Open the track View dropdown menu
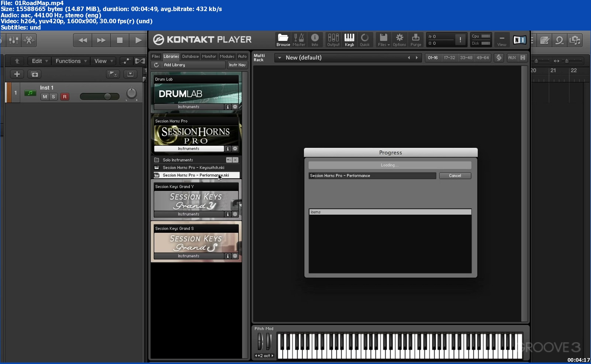591x364 pixels. [104, 61]
